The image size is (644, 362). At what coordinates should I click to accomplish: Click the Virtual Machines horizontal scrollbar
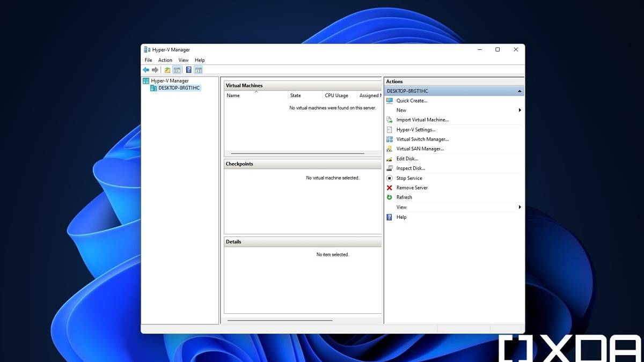pyautogui.click(x=297, y=154)
